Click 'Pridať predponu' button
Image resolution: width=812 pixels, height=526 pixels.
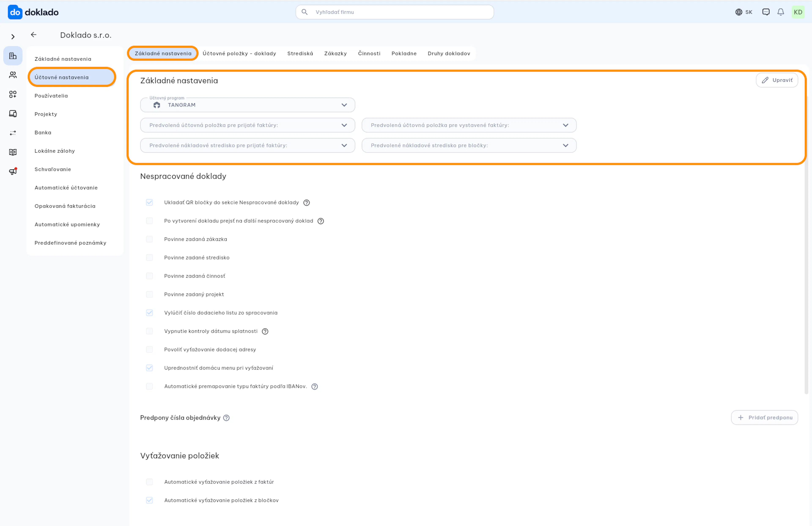764,418
